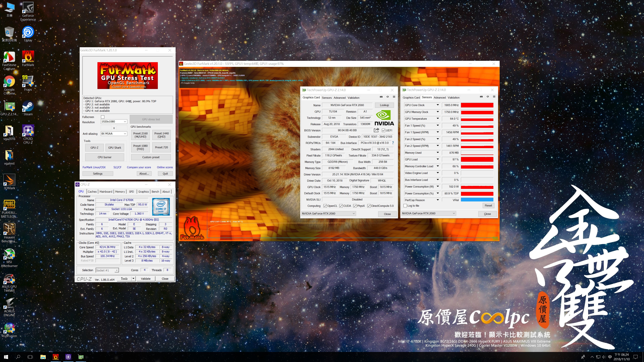The width and height of the screenshot is (644, 362).
Task: Switch to the Memory tab in CPU-Z
Action: pos(120,192)
